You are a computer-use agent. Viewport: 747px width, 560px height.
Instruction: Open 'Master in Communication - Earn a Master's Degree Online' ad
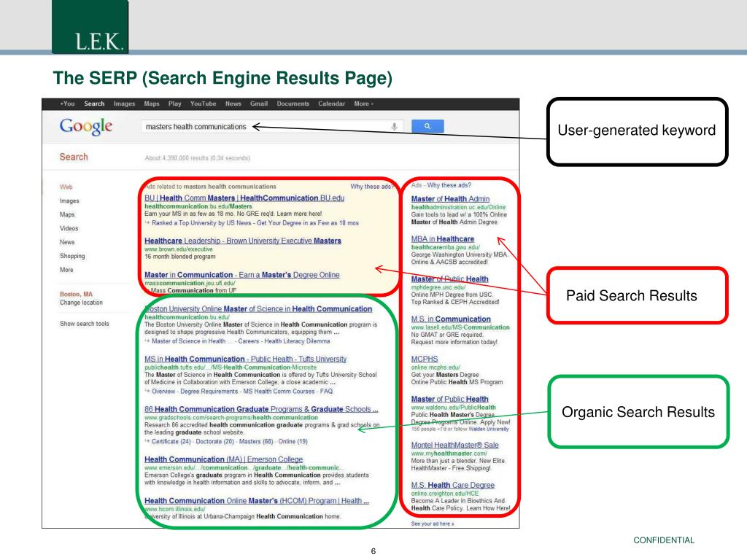click(x=242, y=275)
